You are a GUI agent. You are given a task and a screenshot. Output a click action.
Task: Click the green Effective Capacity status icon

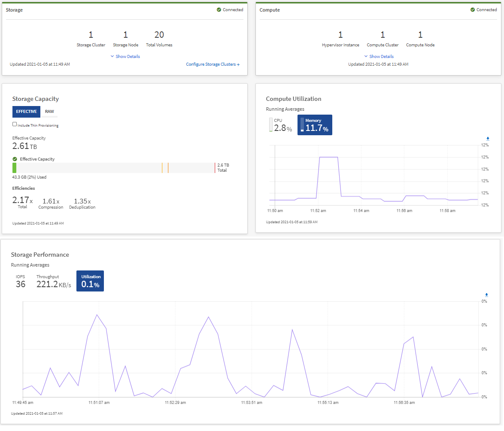[x=15, y=159]
